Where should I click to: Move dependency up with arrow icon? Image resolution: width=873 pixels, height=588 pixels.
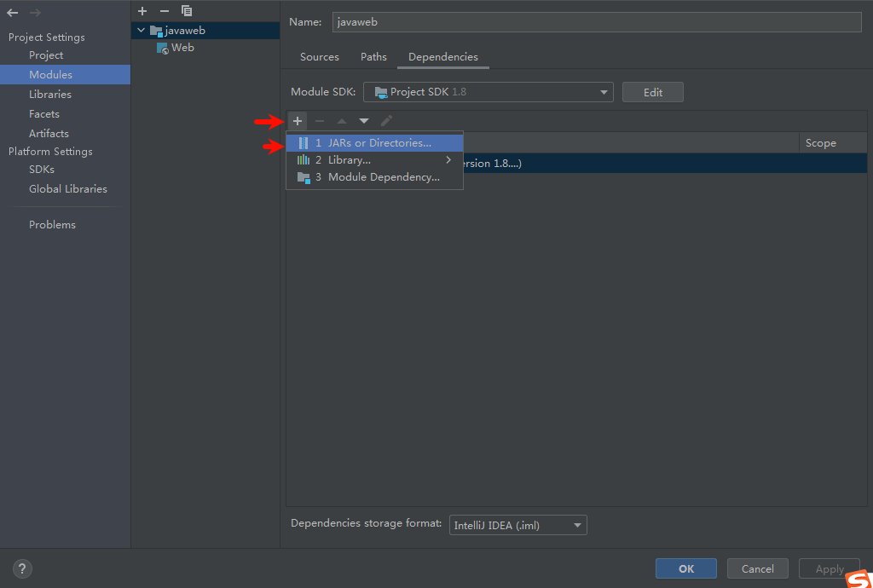pos(342,121)
